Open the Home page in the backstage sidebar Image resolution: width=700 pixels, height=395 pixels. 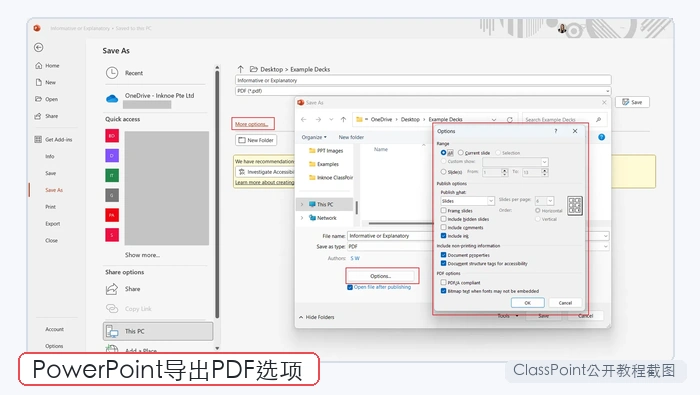(x=47, y=66)
